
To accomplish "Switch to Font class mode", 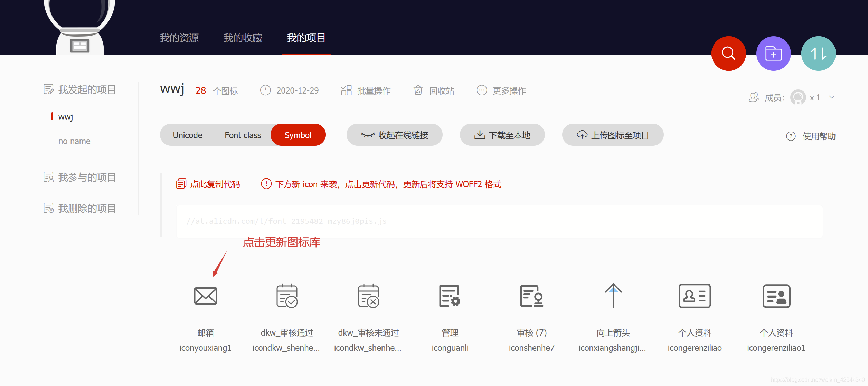I will (x=243, y=135).
